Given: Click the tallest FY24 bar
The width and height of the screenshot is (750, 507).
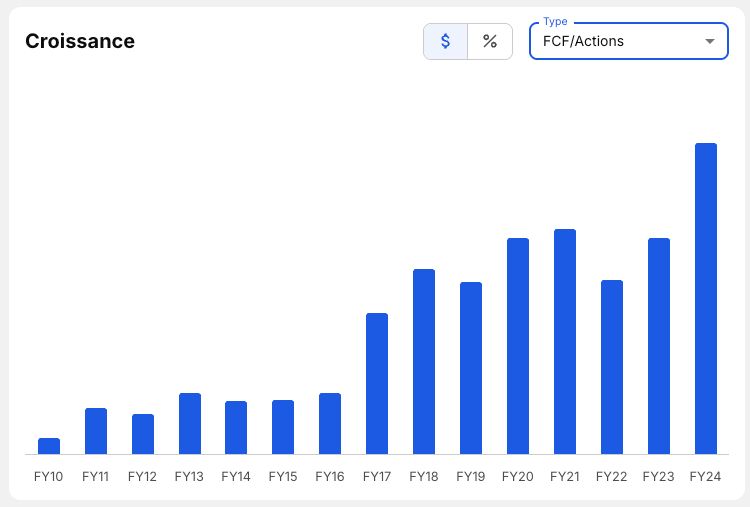Looking at the screenshot, I should pos(706,298).
